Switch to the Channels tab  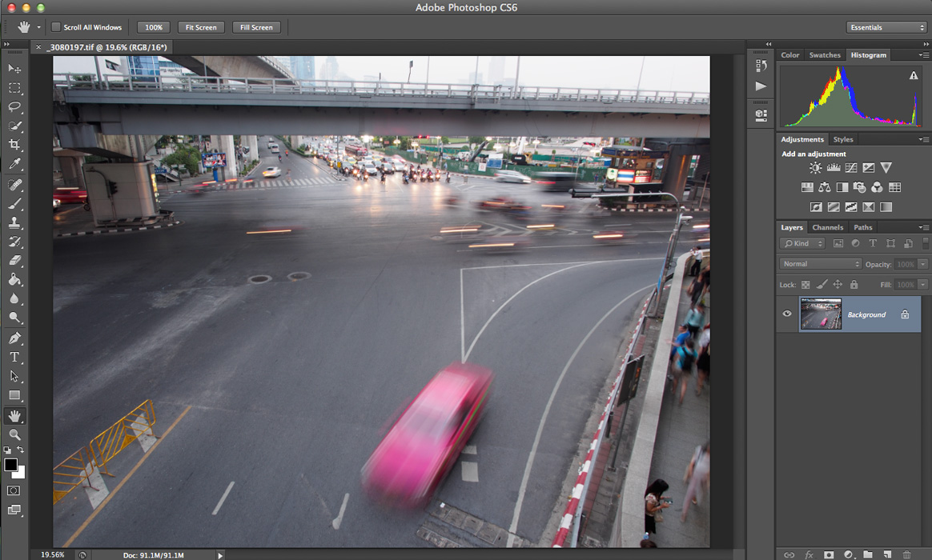tap(827, 227)
